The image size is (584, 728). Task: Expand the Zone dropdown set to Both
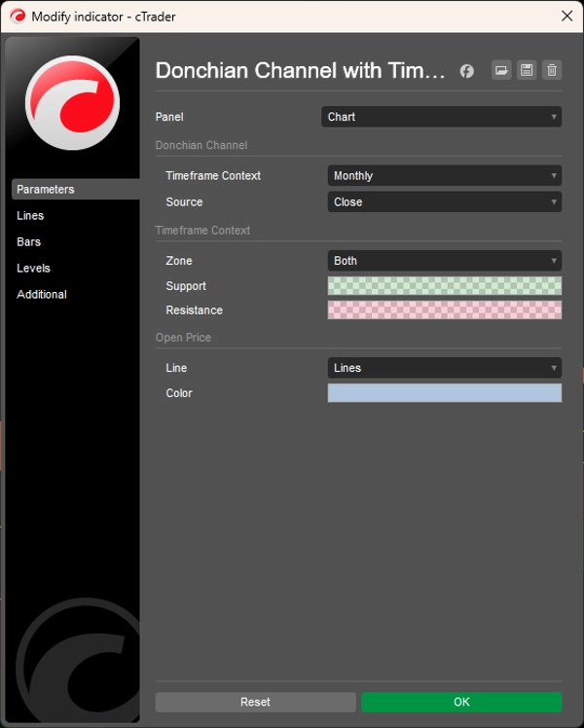click(445, 261)
